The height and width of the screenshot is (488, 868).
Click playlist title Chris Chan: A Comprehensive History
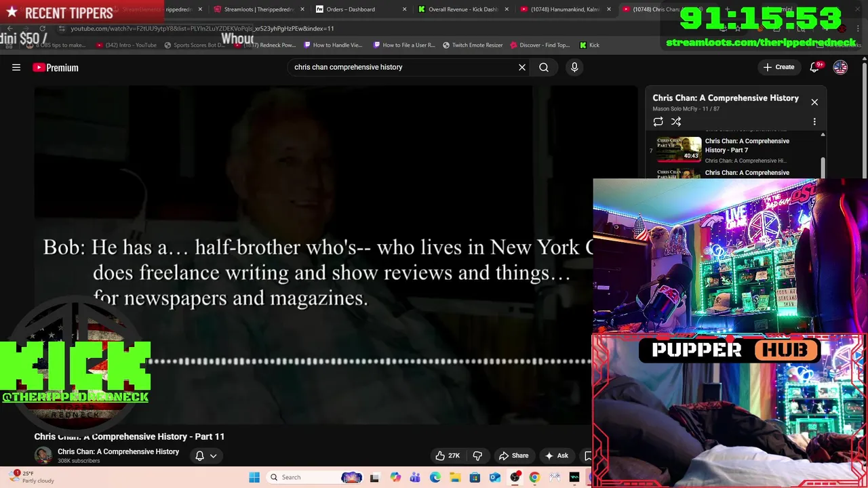726,98
